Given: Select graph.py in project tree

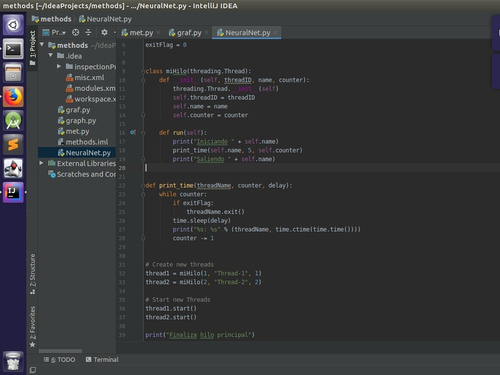Looking at the screenshot, I should pos(77,120).
